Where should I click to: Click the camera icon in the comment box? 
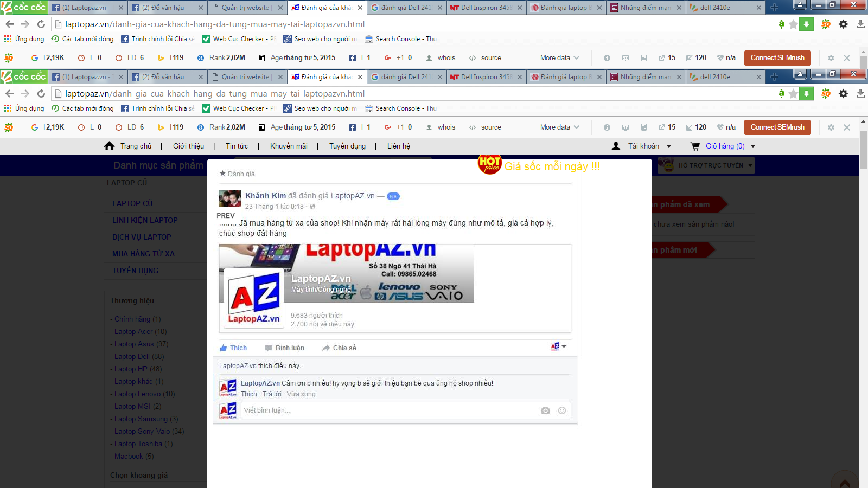[x=545, y=410]
